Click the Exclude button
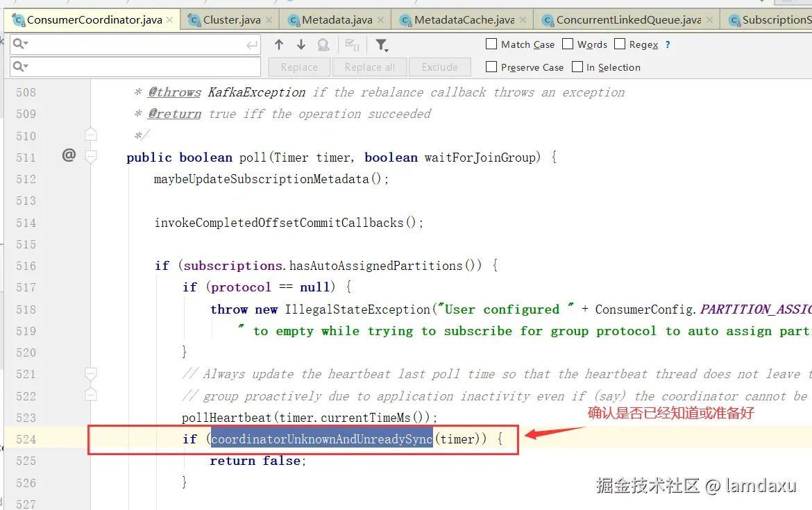The image size is (812, 510). (x=440, y=67)
